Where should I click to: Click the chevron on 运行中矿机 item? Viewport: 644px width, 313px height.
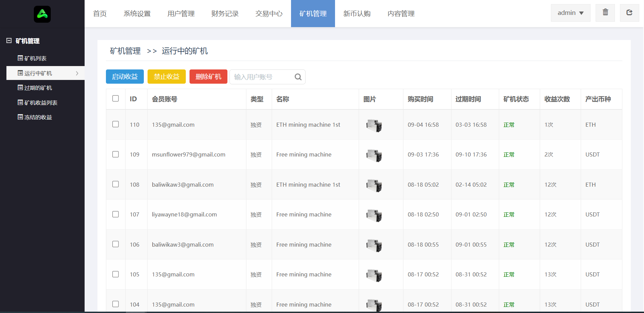pyautogui.click(x=77, y=73)
